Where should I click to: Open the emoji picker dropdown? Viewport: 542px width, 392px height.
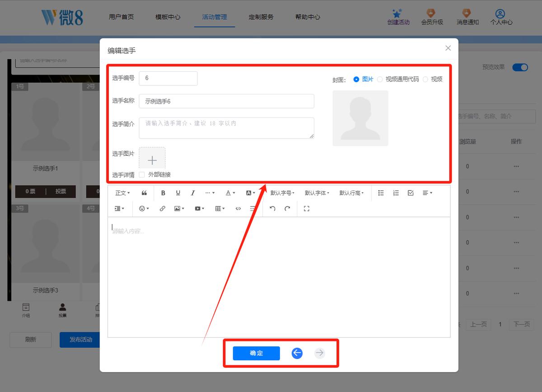pos(144,209)
